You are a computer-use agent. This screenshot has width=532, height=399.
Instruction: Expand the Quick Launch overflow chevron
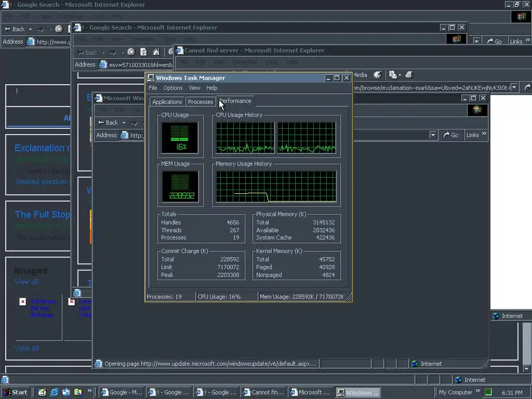(89, 391)
